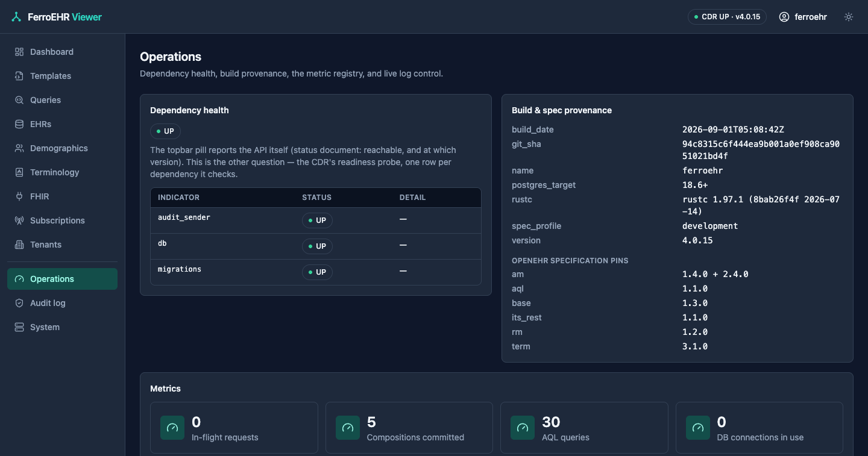Viewport: 868px width, 456px height.
Task: Click the term pin value 3.1.0
Action: pos(695,346)
